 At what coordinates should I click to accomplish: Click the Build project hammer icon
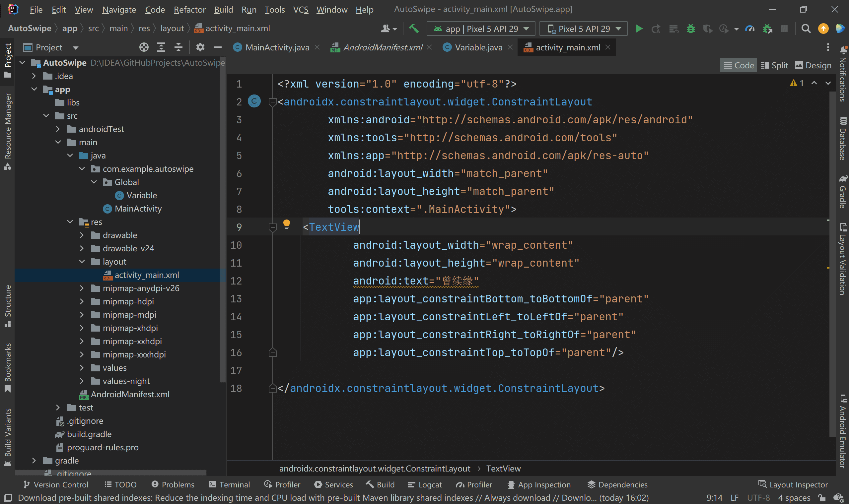pos(413,29)
